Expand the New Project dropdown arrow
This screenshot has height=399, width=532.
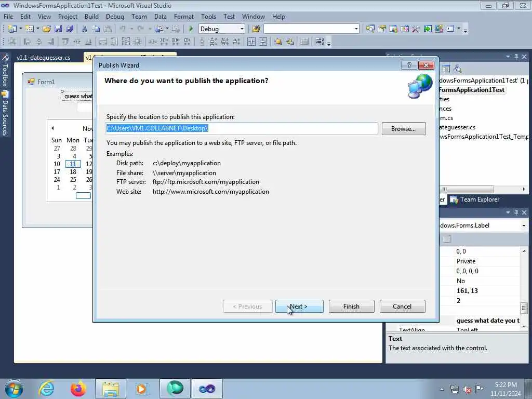pos(20,29)
